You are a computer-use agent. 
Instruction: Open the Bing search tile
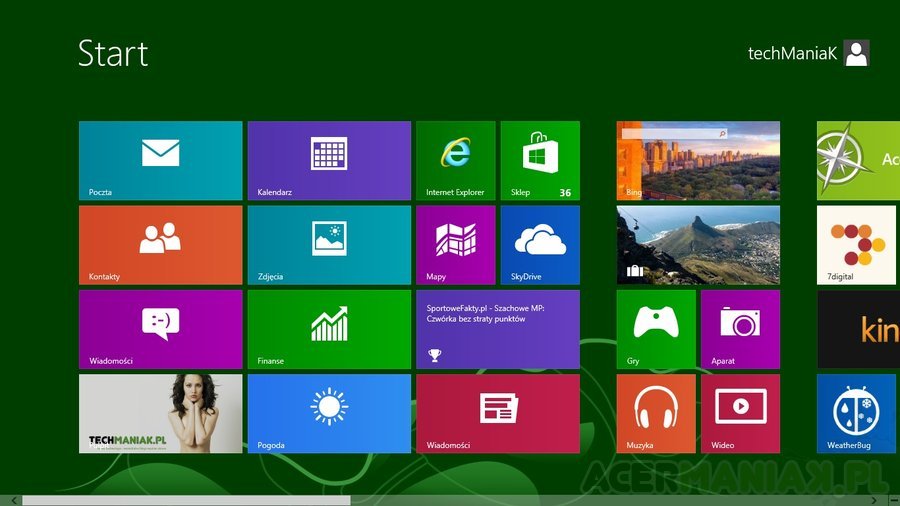699,161
